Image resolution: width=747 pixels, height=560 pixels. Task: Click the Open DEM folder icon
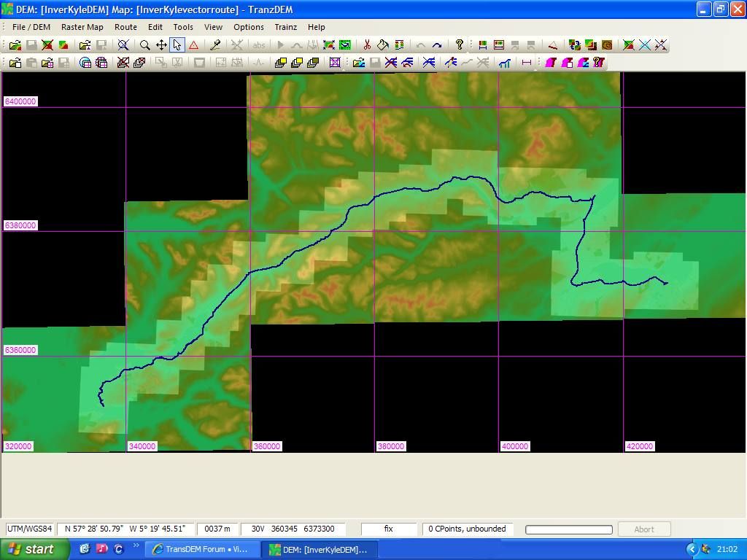click(15, 45)
